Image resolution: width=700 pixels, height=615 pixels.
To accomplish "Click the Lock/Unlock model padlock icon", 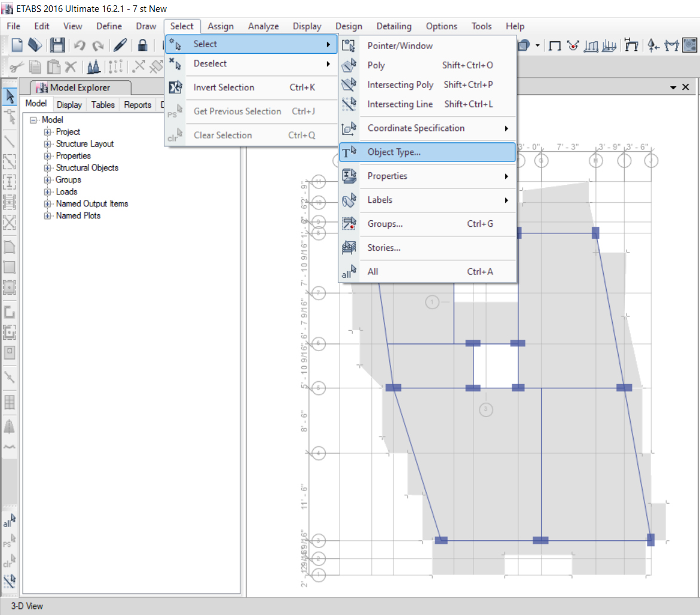I will (142, 45).
